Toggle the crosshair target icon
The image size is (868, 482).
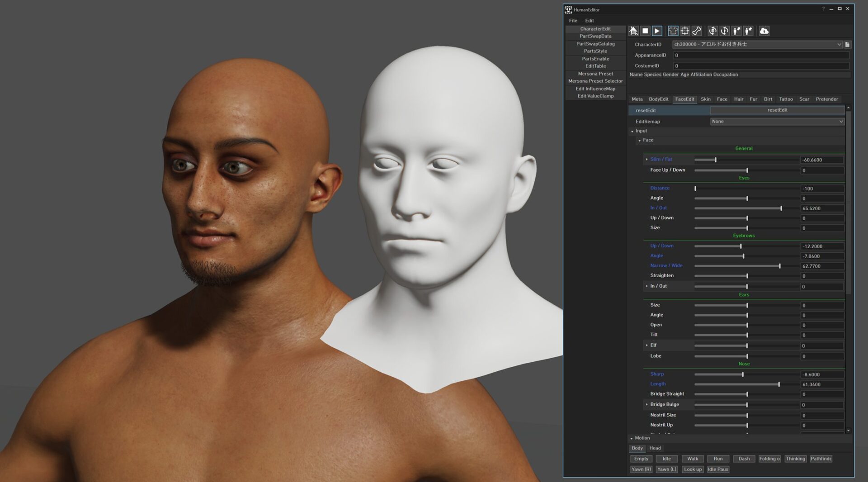pos(685,31)
